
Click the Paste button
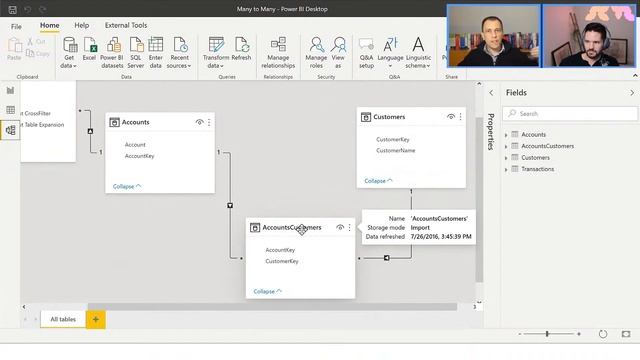click(14, 49)
